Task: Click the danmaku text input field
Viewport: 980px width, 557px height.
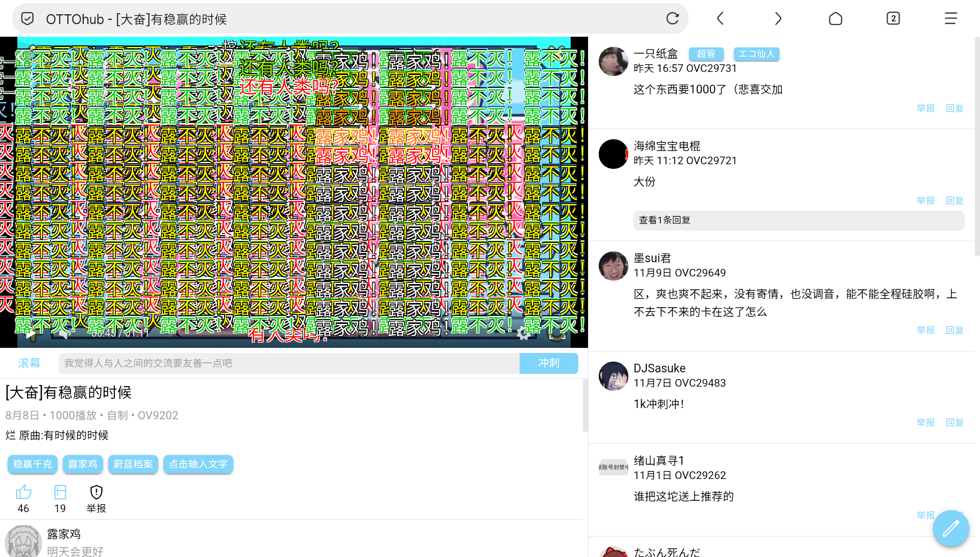Action: point(288,363)
